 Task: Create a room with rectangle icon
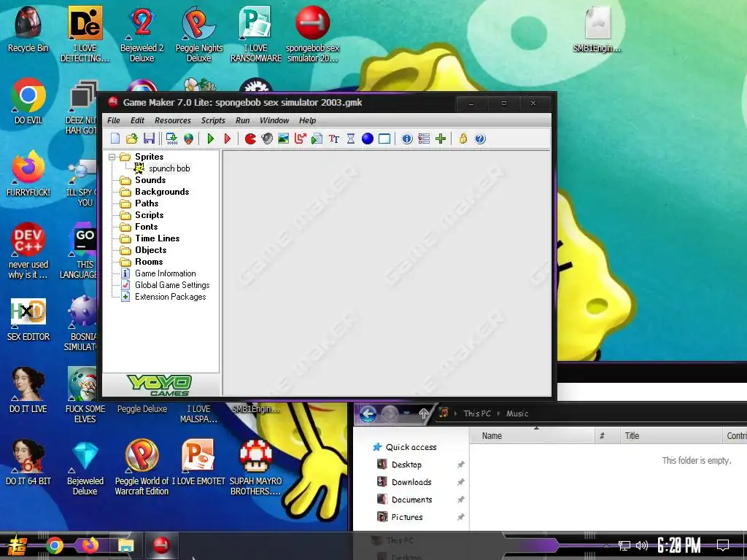point(384,139)
